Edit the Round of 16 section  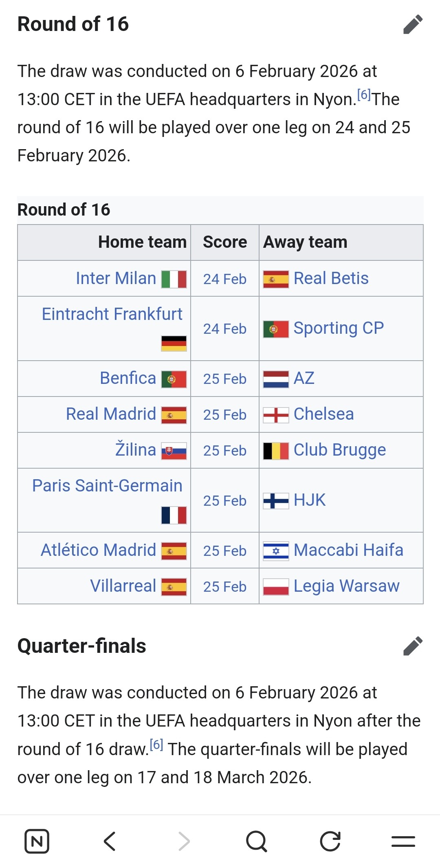click(413, 24)
